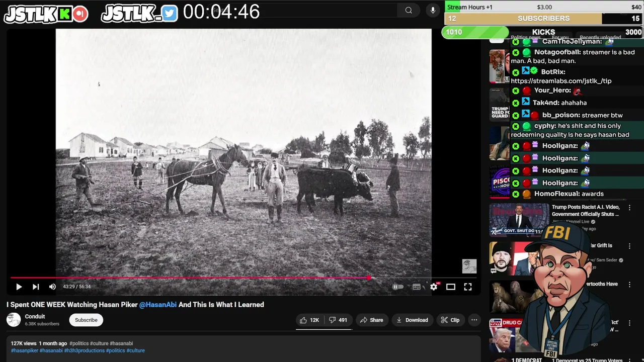The image size is (644, 362).
Task: Open options for the sabertooths video
Action: pyautogui.click(x=629, y=284)
